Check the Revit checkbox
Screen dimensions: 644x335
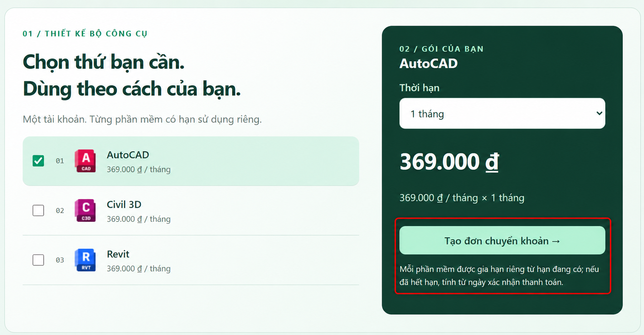[38, 260]
